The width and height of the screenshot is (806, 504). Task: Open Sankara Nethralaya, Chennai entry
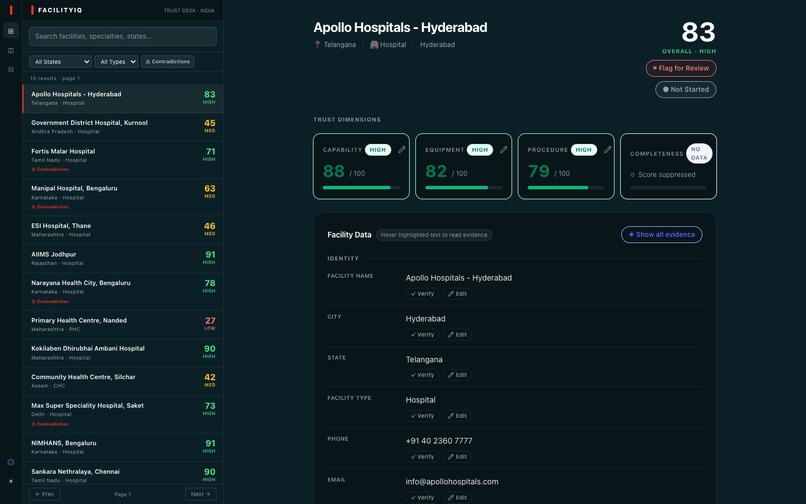pos(123,473)
